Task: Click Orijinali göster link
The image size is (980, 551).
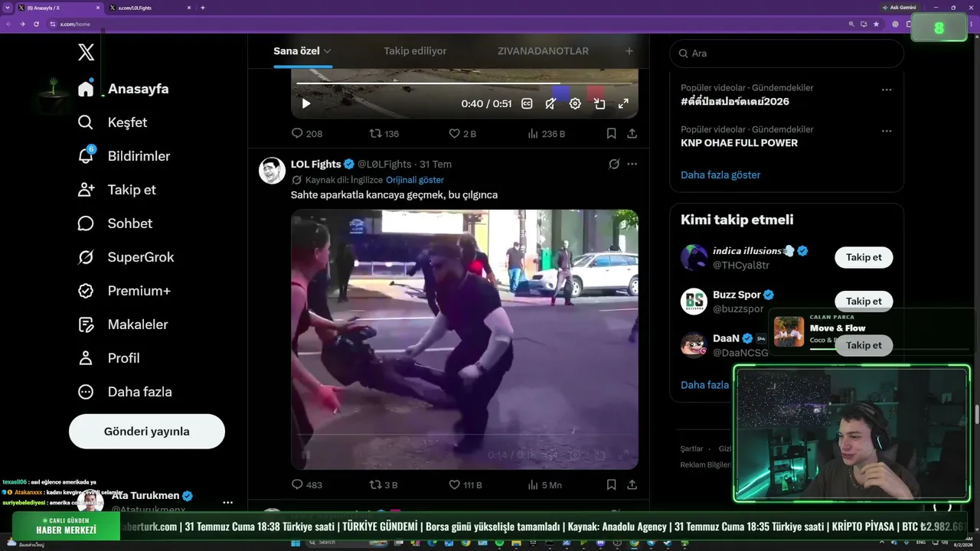Action: point(415,180)
